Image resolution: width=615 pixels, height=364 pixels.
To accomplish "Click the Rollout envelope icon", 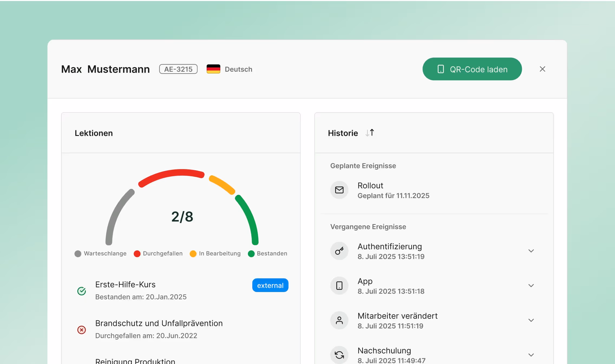I will pos(339,190).
